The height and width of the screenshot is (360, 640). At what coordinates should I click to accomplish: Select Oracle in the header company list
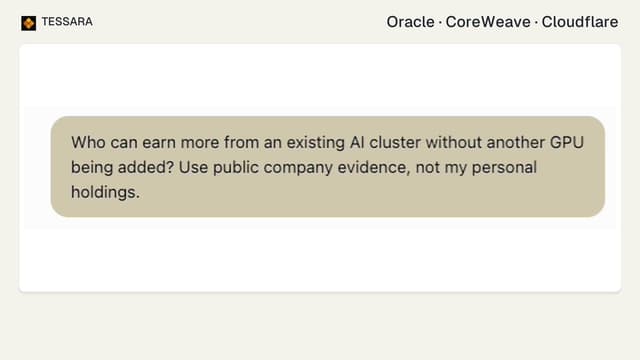pos(410,22)
